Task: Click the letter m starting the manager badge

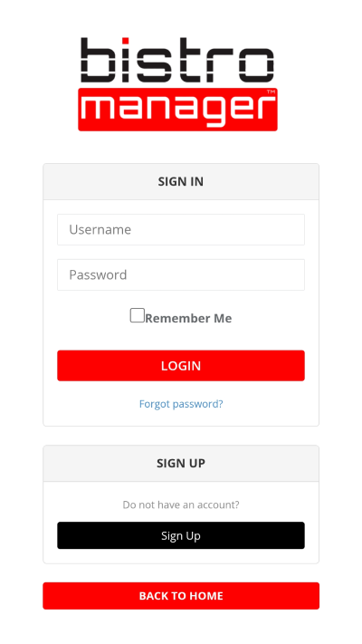Action: click(101, 109)
